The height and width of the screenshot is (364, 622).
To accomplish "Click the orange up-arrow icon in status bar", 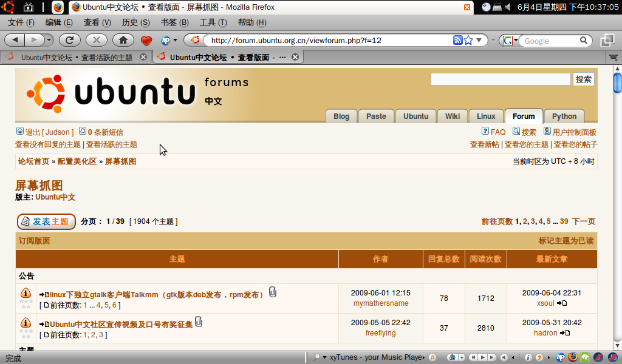I will [x=539, y=357].
